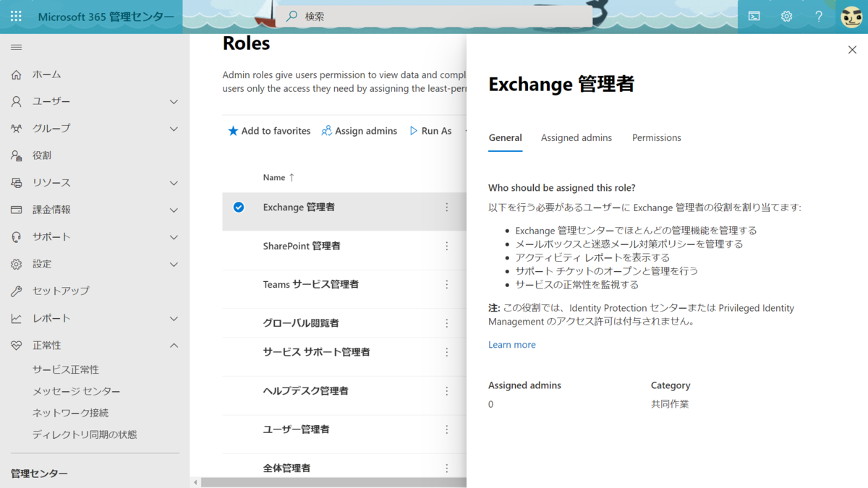Uncheck the Exchange 管理者 row checkbox
The image size is (868, 488).
click(238, 207)
